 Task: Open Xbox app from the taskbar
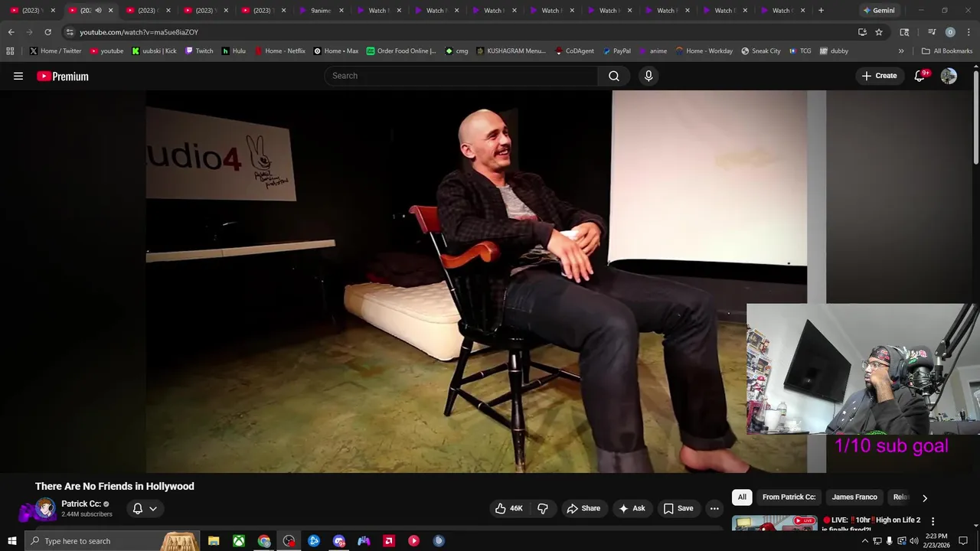coord(239,541)
